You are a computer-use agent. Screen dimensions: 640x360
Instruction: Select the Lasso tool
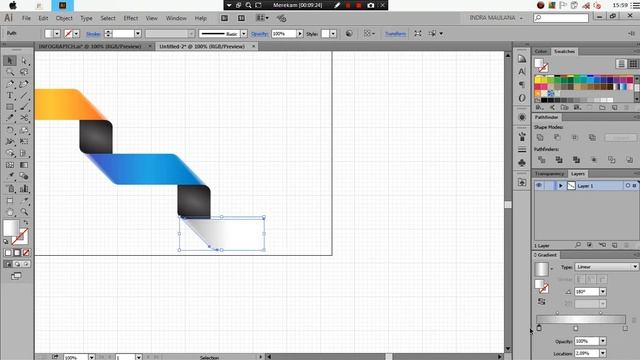(x=24, y=72)
